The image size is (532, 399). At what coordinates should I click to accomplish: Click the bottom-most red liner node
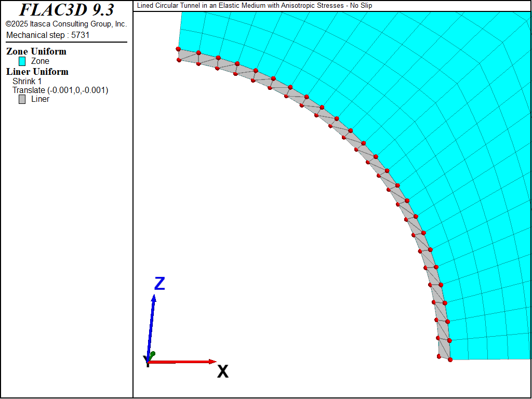click(x=450, y=360)
